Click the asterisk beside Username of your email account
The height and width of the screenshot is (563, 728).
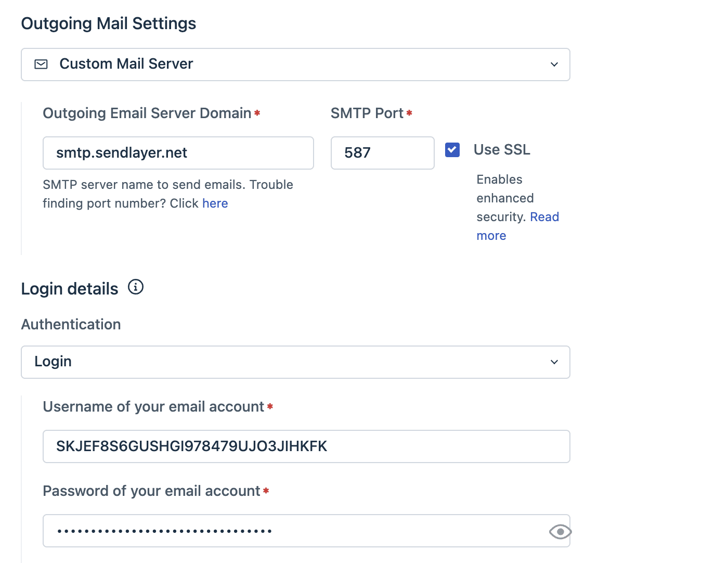click(270, 407)
